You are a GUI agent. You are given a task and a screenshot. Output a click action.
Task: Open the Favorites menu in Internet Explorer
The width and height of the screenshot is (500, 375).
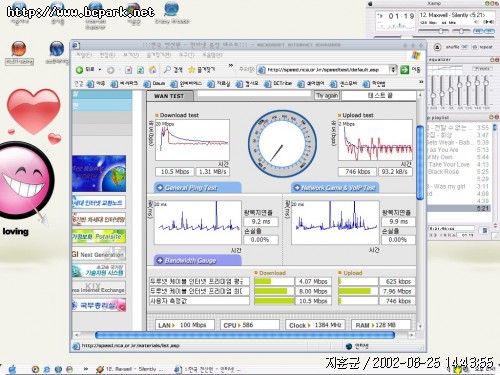tap(159, 55)
